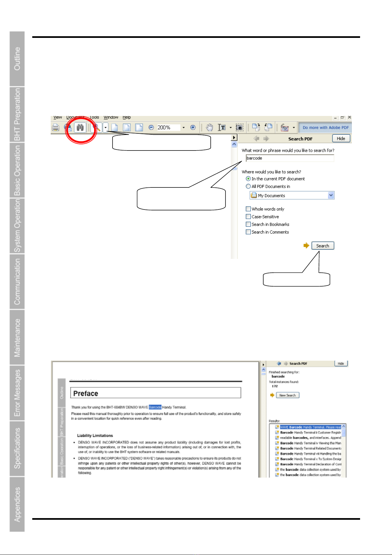The image size is (392, 555).
Task: Open Search with the binoculars icon
Action: tap(80, 127)
